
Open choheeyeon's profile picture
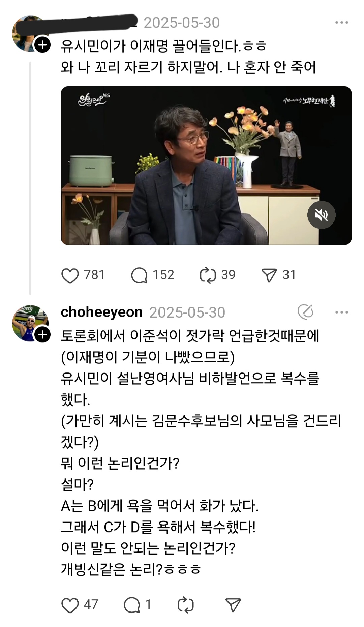[30, 323]
